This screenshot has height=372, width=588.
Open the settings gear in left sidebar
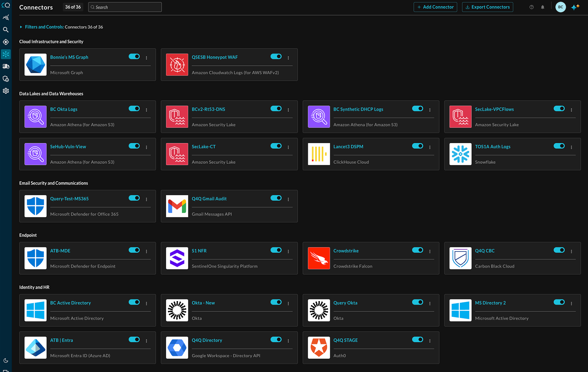[6, 91]
